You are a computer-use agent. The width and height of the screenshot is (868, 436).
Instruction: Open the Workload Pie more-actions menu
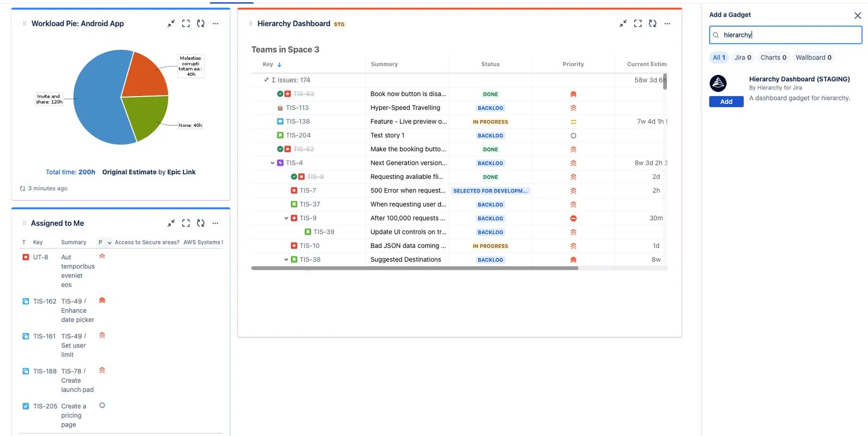pos(215,23)
